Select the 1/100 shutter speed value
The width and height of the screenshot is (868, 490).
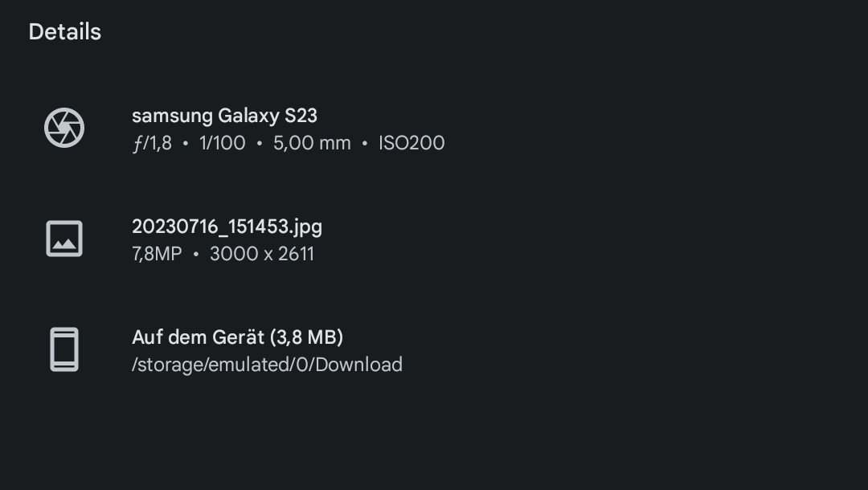coord(223,144)
